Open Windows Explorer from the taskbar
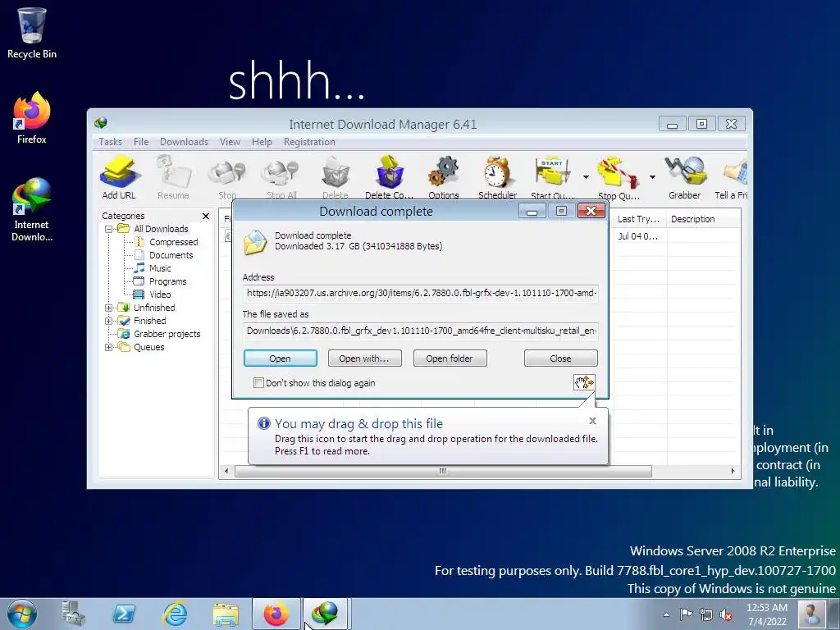Image resolution: width=840 pixels, height=630 pixels. point(226,614)
